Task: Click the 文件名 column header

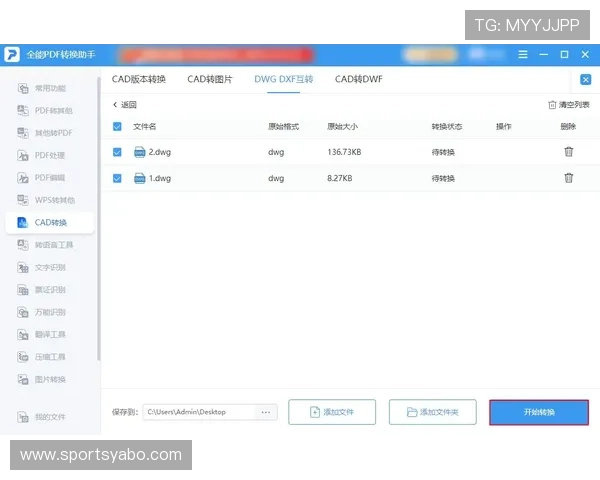Action: tap(144, 126)
